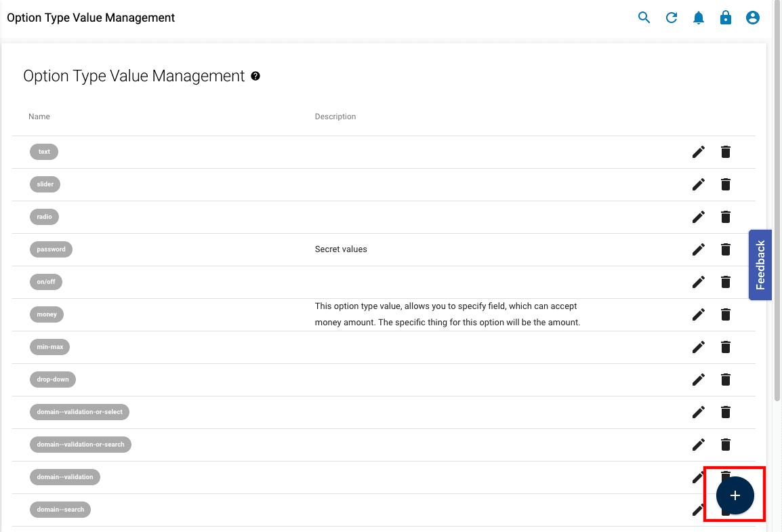Open search from the top bar
This screenshot has height=532, width=782.
point(644,18)
